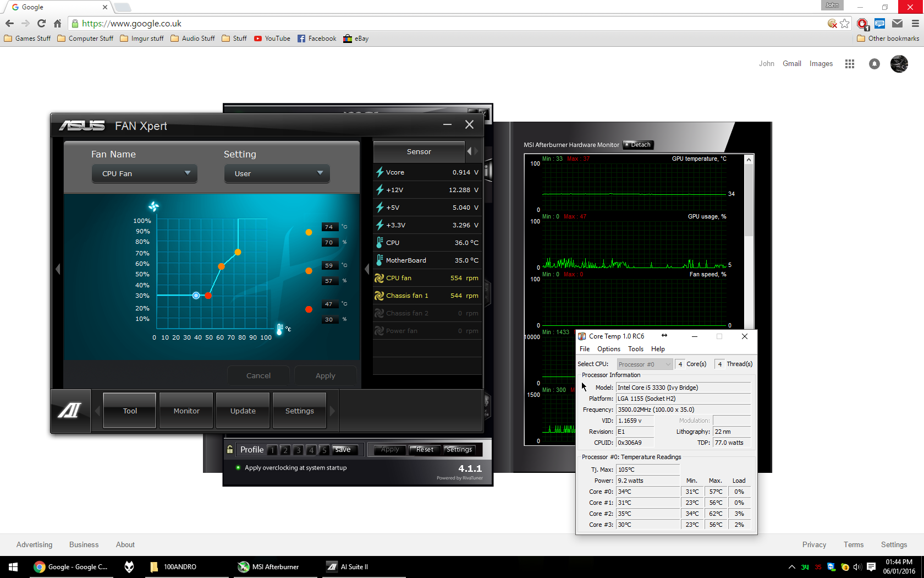This screenshot has height=578, width=924.
Task: Click the fan icon above the curve graph
Action: (153, 206)
